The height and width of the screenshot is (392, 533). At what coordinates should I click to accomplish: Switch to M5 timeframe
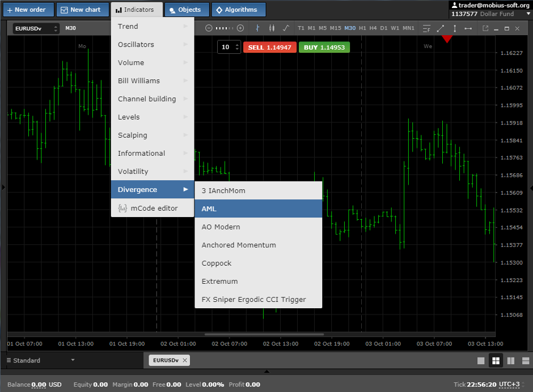tap(323, 28)
